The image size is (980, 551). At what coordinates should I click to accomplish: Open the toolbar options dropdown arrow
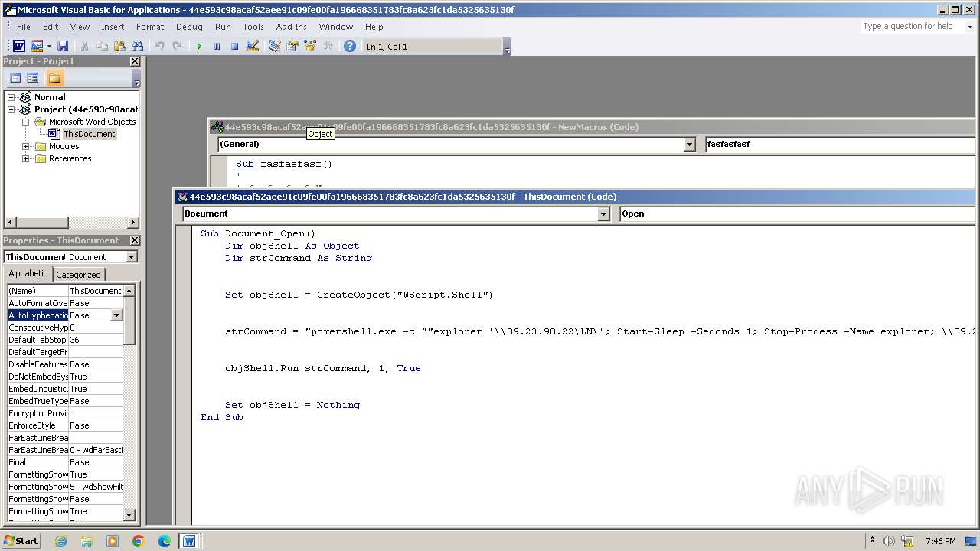pos(507,48)
